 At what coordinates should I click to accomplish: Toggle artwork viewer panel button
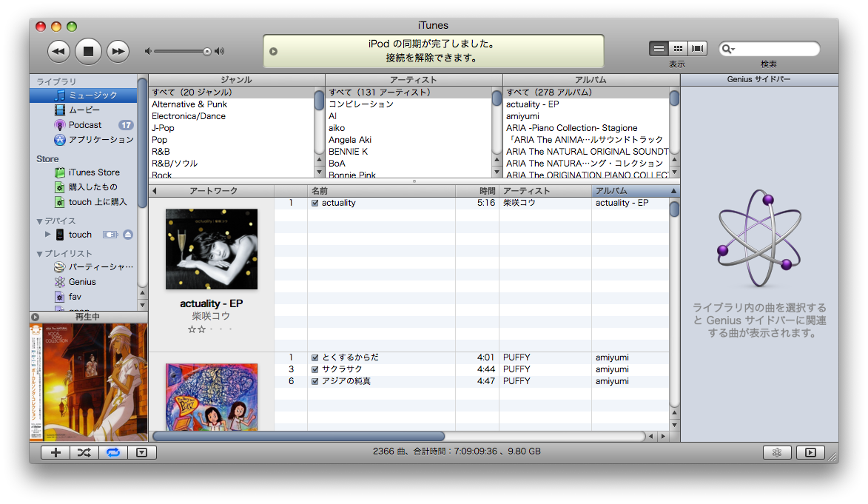(x=142, y=452)
